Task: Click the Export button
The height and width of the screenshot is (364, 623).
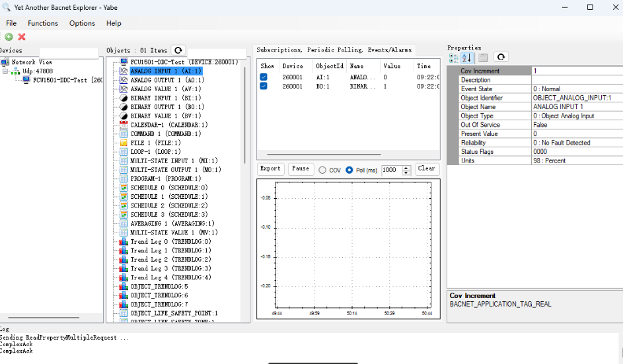Action: (270, 168)
